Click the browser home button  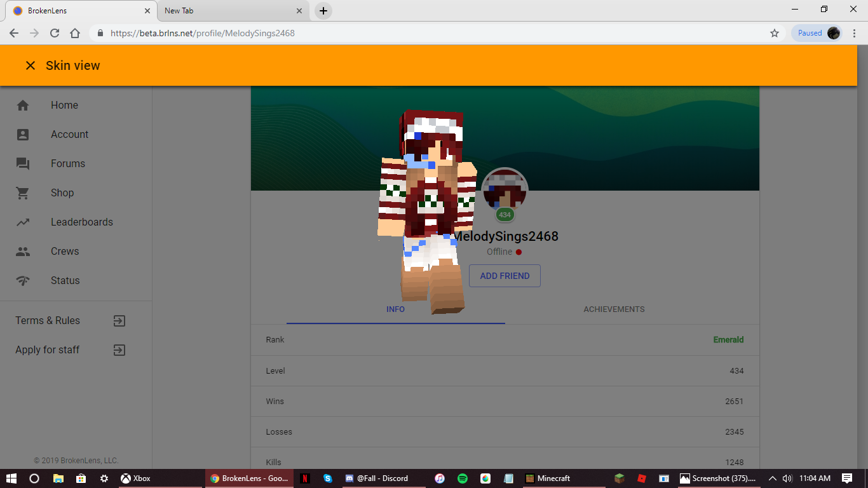click(x=75, y=33)
